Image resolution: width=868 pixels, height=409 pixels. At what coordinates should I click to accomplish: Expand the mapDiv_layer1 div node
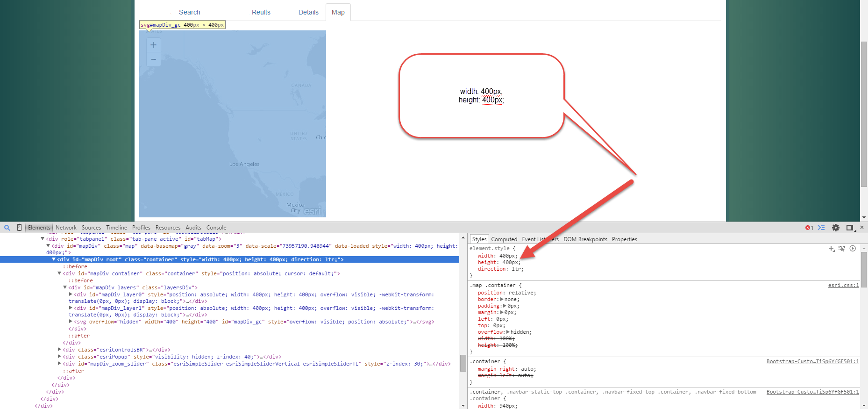(71, 308)
